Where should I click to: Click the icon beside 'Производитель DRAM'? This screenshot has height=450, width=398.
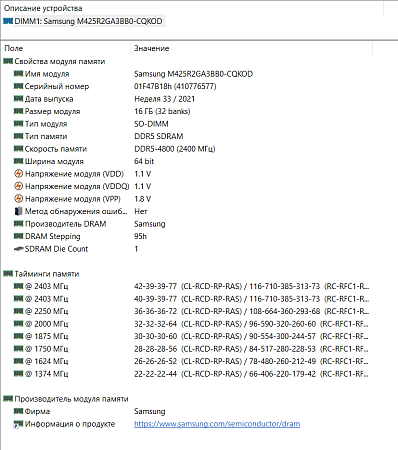[x=18, y=224]
